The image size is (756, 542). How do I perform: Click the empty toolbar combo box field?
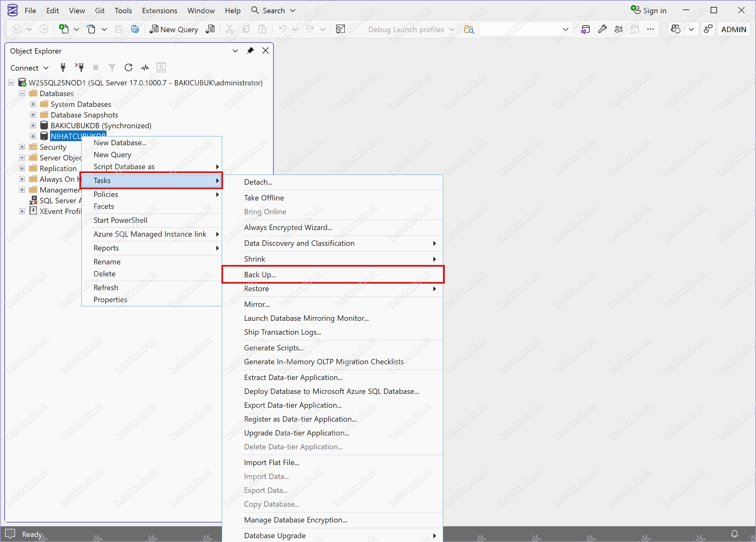pos(520,29)
